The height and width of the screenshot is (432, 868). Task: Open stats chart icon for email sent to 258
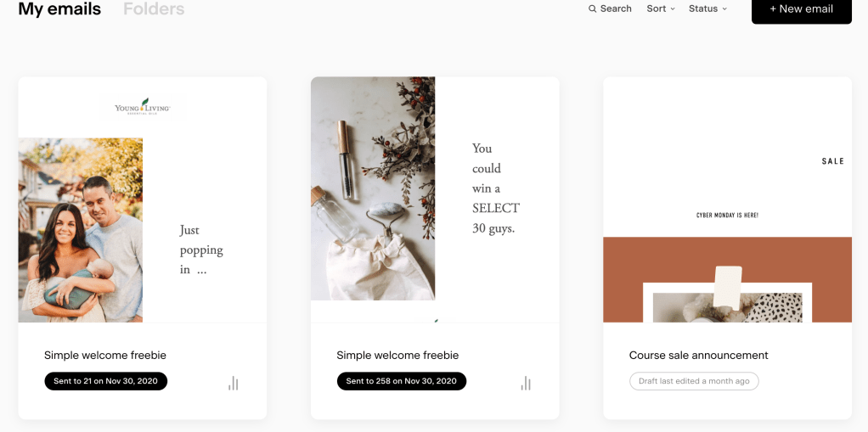point(526,384)
